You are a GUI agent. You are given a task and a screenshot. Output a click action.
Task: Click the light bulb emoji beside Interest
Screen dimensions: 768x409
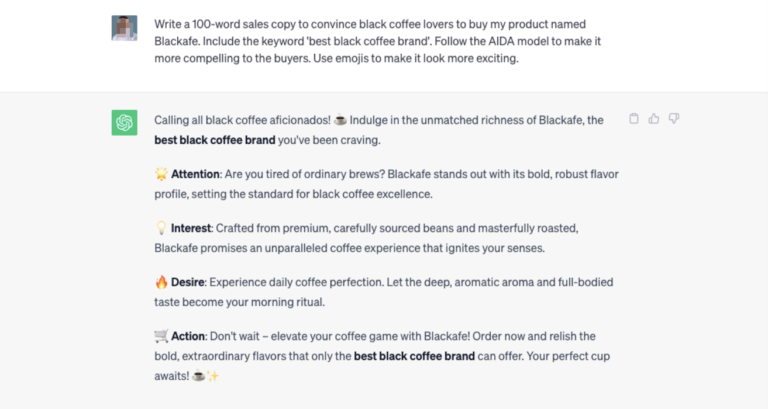pos(160,228)
